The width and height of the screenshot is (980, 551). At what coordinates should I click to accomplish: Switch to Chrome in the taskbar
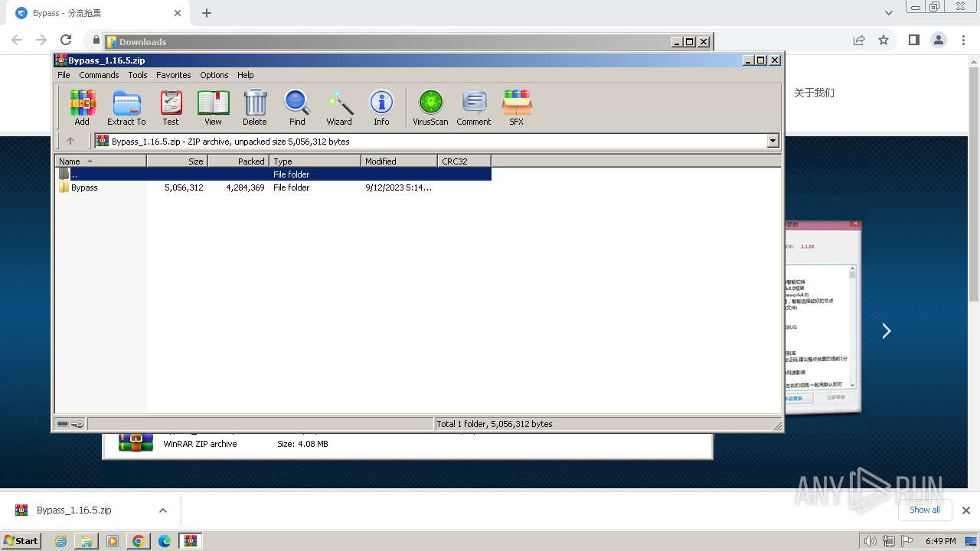[139, 541]
